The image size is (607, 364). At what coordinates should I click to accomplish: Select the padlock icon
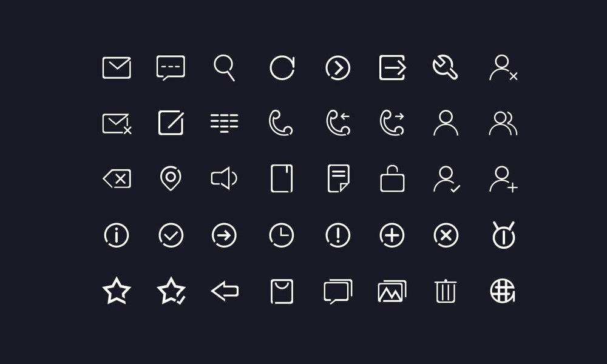coord(392,178)
